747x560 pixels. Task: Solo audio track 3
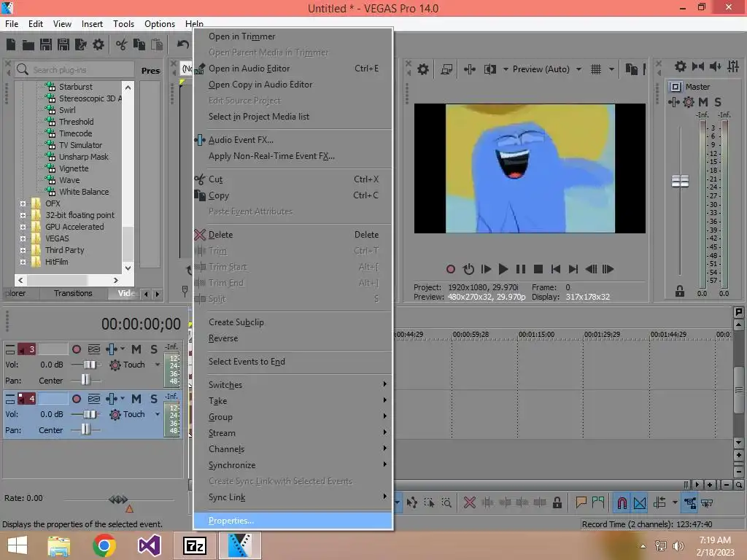[154, 349]
